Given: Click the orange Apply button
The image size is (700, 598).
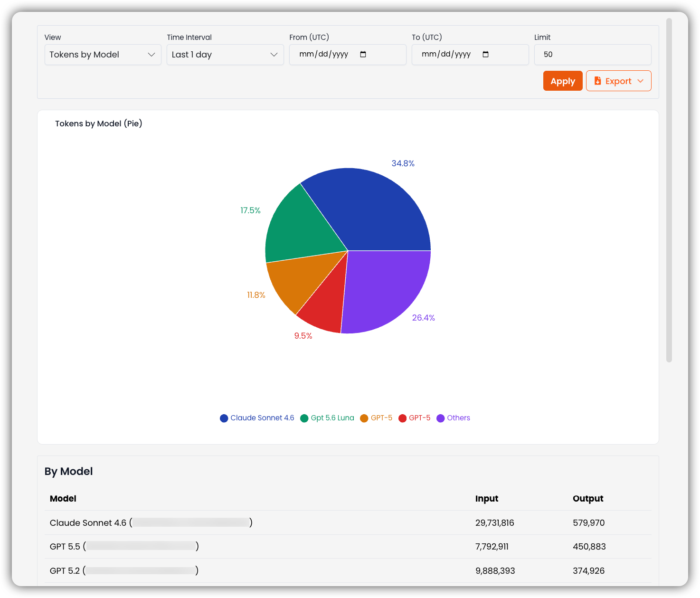Looking at the screenshot, I should (x=563, y=81).
